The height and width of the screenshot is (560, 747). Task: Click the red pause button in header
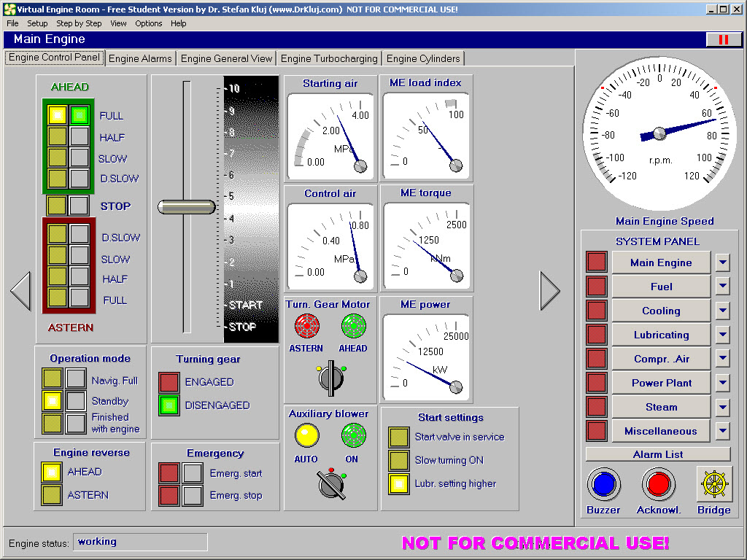(723, 39)
